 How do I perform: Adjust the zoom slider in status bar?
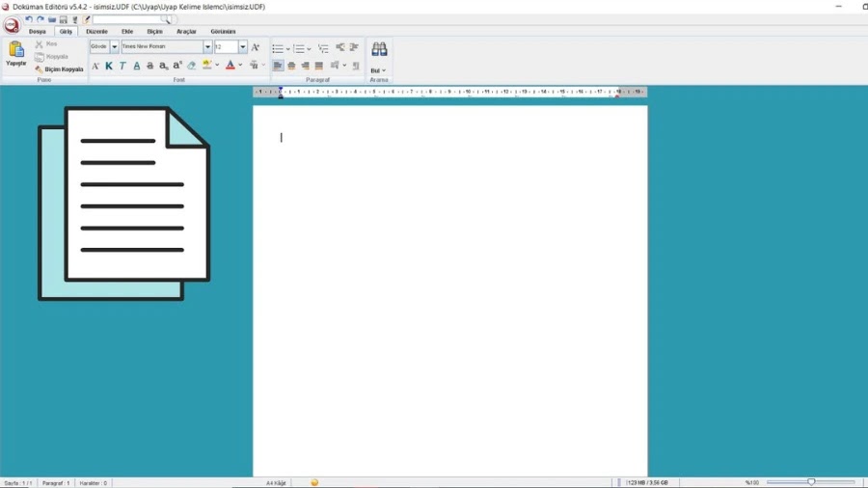click(x=811, y=482)
